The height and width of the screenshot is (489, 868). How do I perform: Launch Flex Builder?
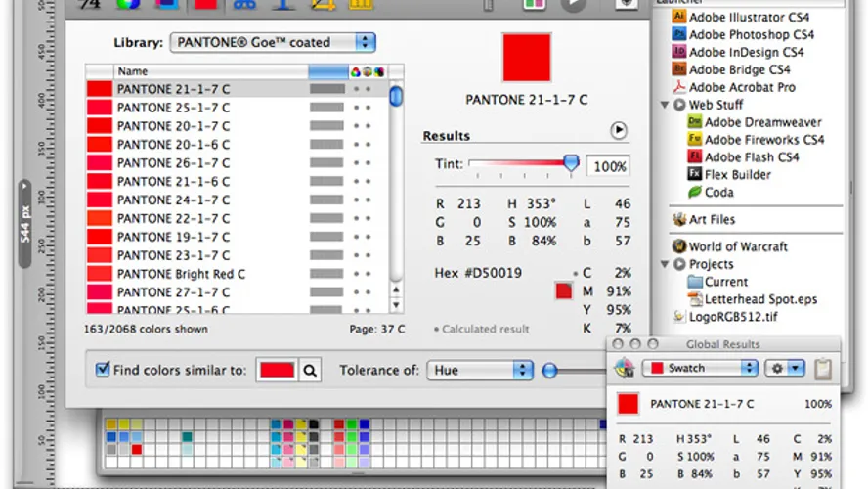click(729, 175)
